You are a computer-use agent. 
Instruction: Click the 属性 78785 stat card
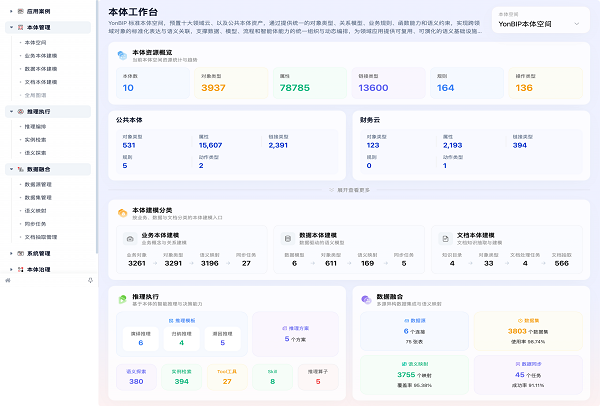310,83
